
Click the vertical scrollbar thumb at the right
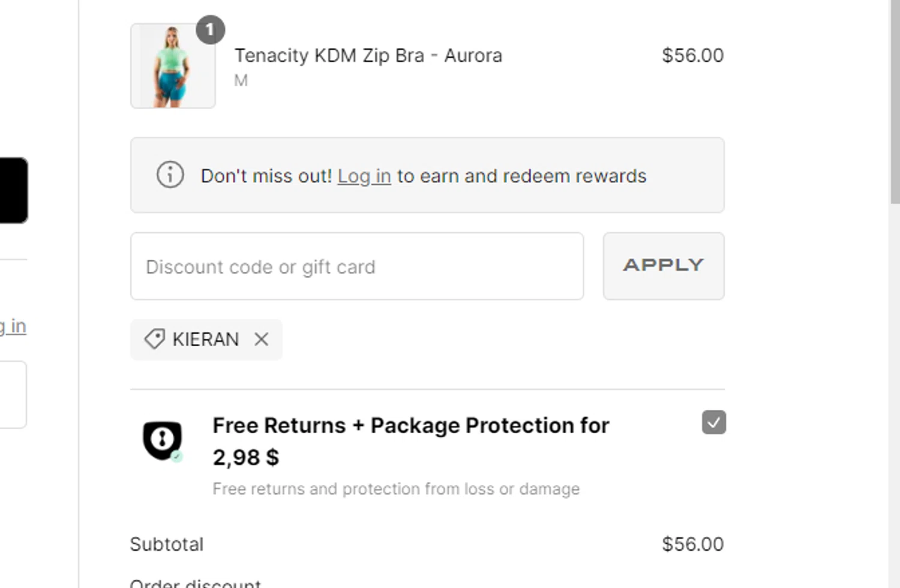(895, 102)
